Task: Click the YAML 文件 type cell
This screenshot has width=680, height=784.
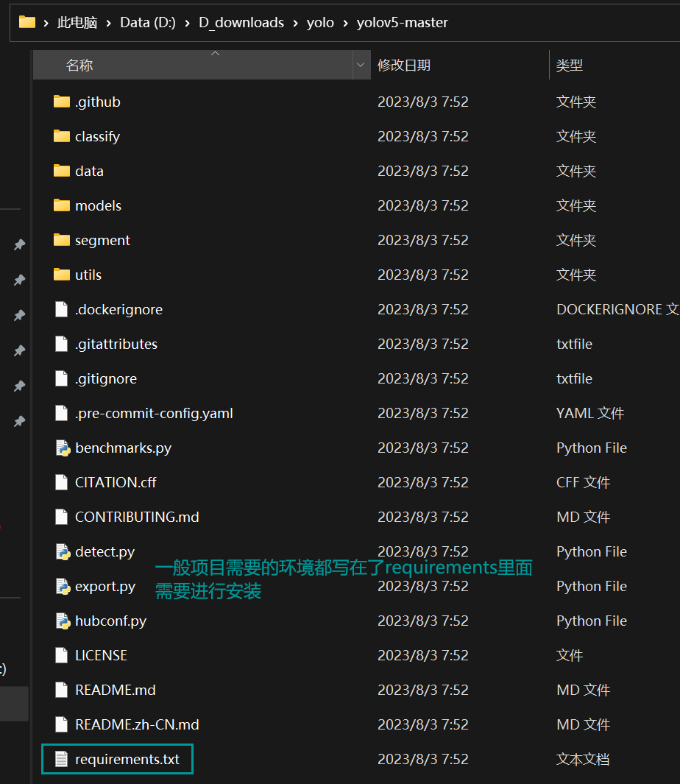Action: click(x=590, y=413)
